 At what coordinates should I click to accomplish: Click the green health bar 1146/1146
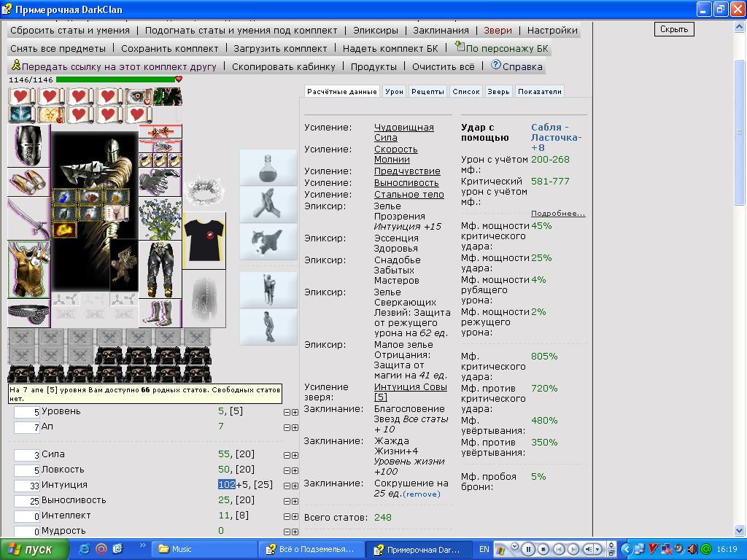click(x=116, y=79)
